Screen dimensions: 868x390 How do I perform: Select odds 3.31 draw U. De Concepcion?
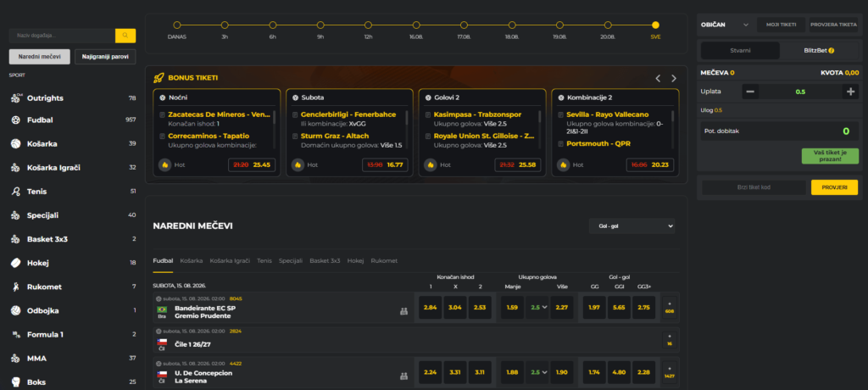(455, 372)
